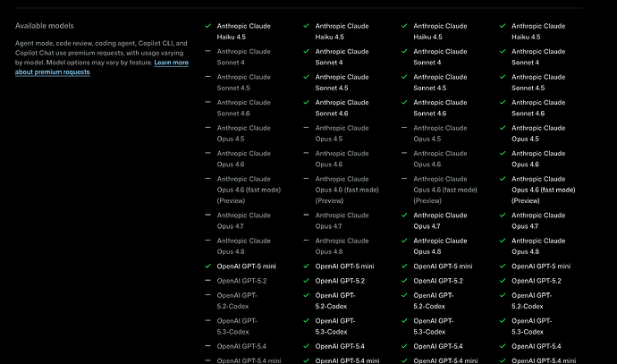Click the dash icon beside OpenAI GPT-5.2-Codex
The width and height of the screenshot is (617, 364).
tap(207, 295)
